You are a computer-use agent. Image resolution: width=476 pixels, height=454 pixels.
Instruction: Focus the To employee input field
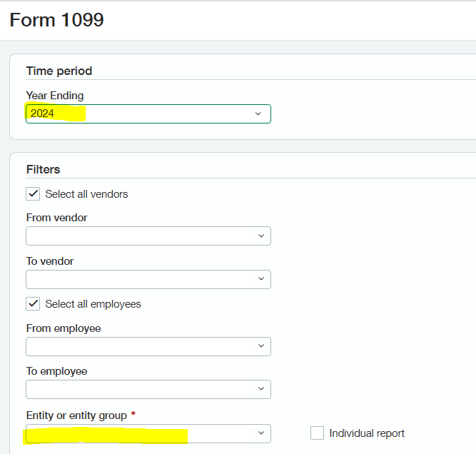point(139,390)
